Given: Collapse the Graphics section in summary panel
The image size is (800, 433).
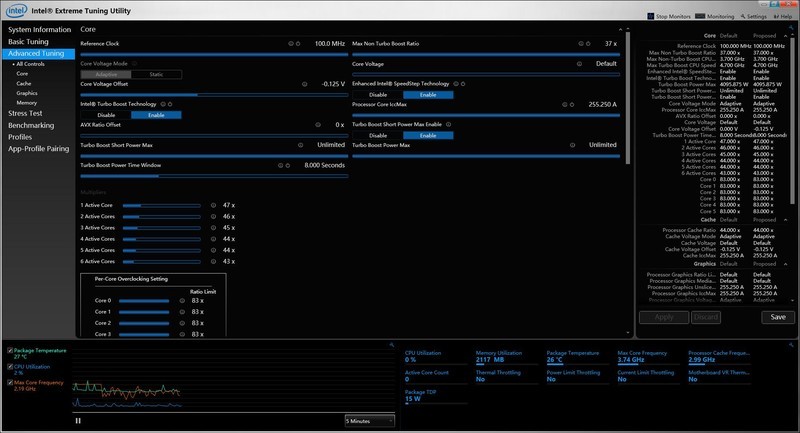Looking at the screenshot, I should (x=785, y=264).
